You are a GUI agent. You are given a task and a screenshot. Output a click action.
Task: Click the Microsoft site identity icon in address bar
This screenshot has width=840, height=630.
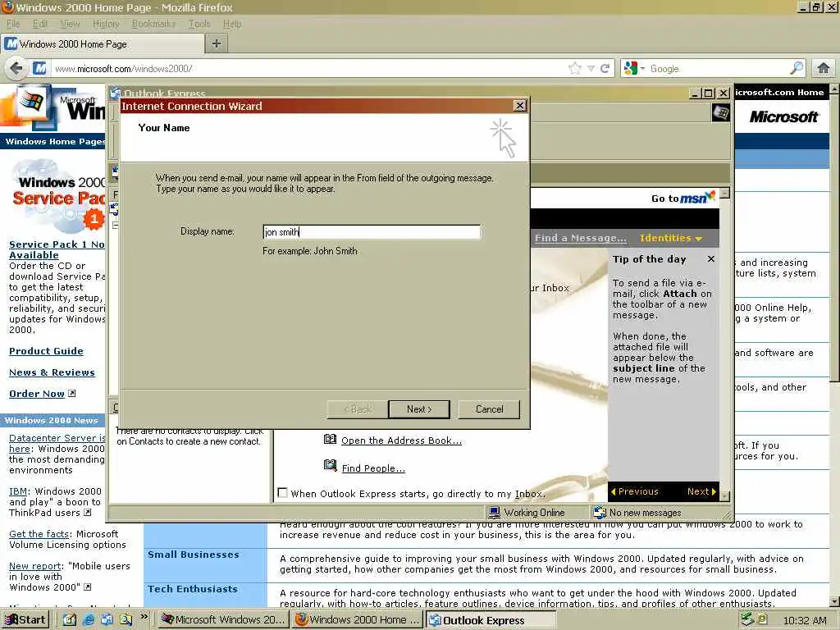point(39,69)
